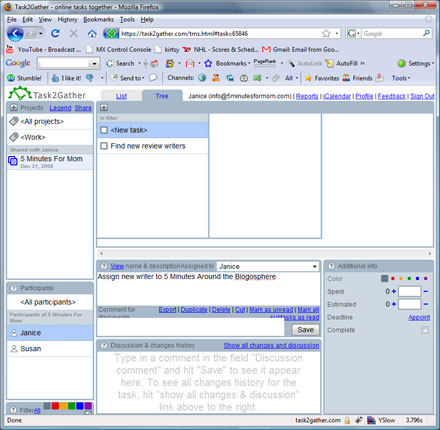Open help icon on Additional info panel
The height and width of the screenshot is (430, 440).
click(x=331, y=266)
